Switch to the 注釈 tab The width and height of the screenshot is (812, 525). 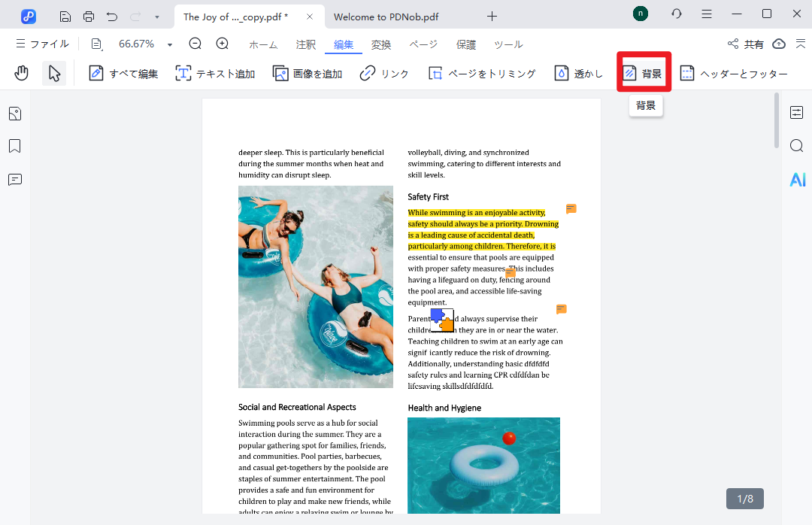306,44
